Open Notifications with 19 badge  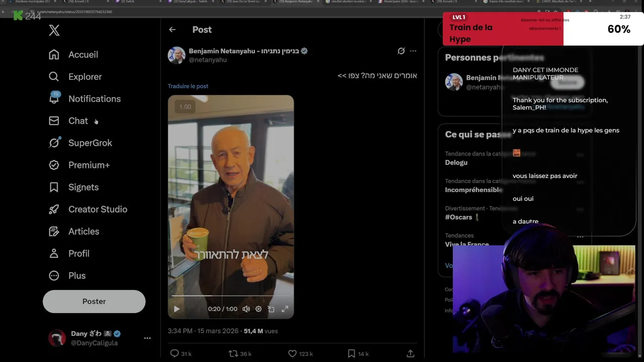pyautogui.click(x=85, y=99)
